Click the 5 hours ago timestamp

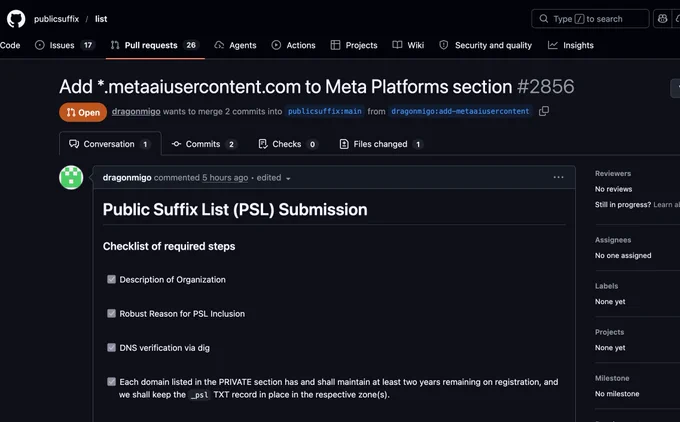pyautogui.click(x=225, y=177)
